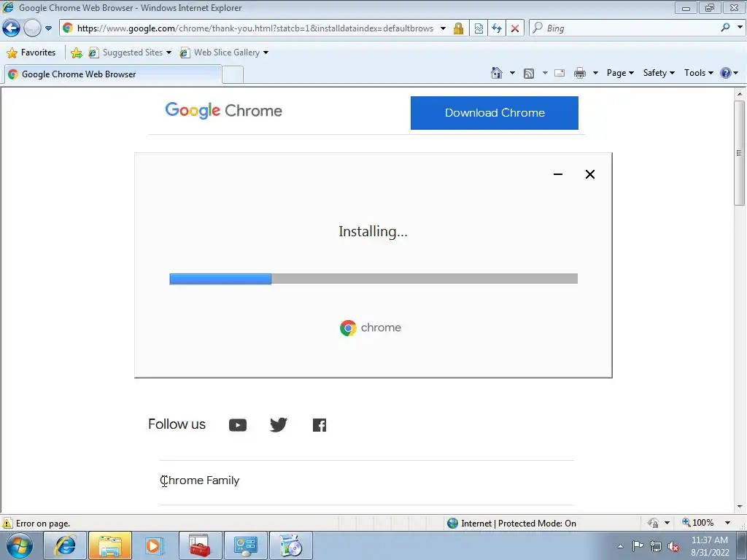Show hidden system tray icons
Viewport: 747px width, 560px height.
pyautogui.click(x=620, y=546)
